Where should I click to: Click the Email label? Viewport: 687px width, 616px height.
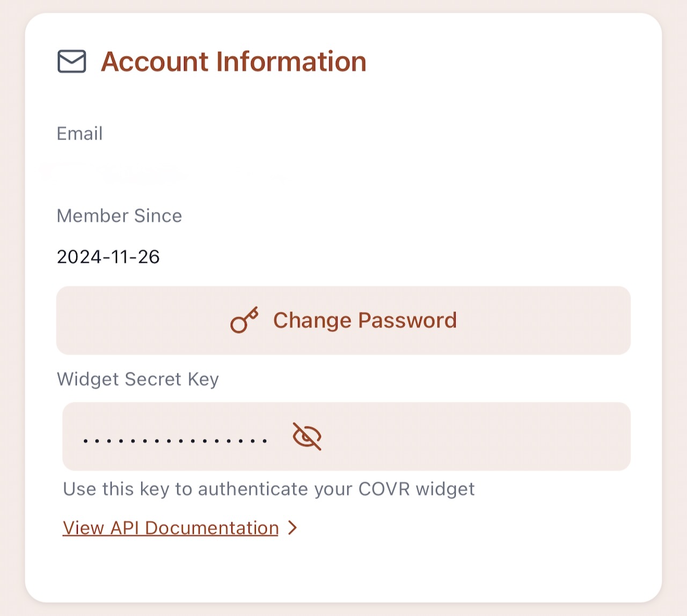pos(79,134)
